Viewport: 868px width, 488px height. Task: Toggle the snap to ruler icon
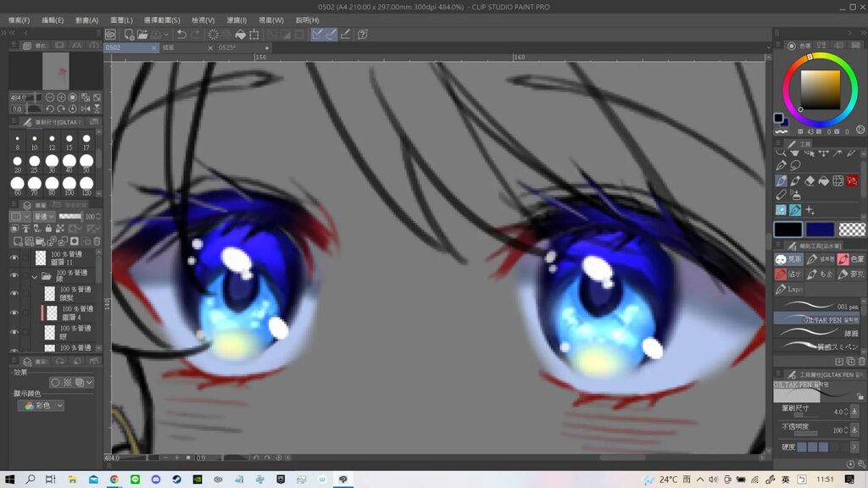tap(317, 34)
